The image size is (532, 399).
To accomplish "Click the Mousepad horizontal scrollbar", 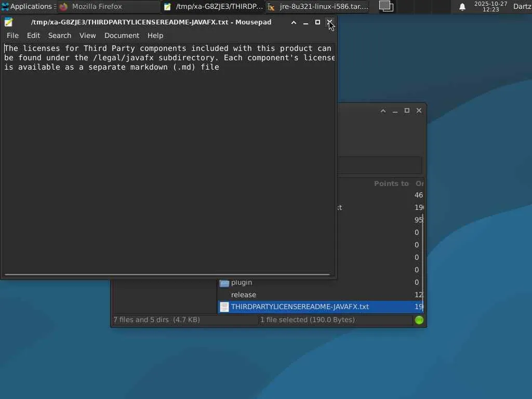I will (167, 274).
